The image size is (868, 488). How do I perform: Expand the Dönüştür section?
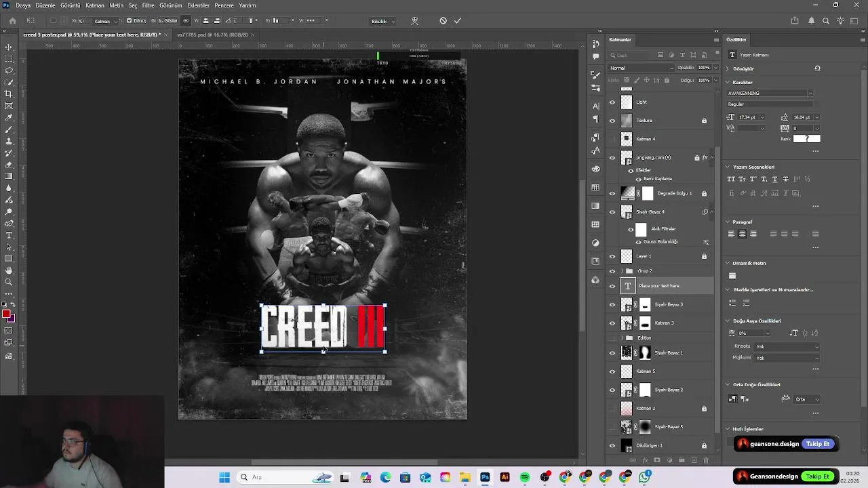coord(728,68)
